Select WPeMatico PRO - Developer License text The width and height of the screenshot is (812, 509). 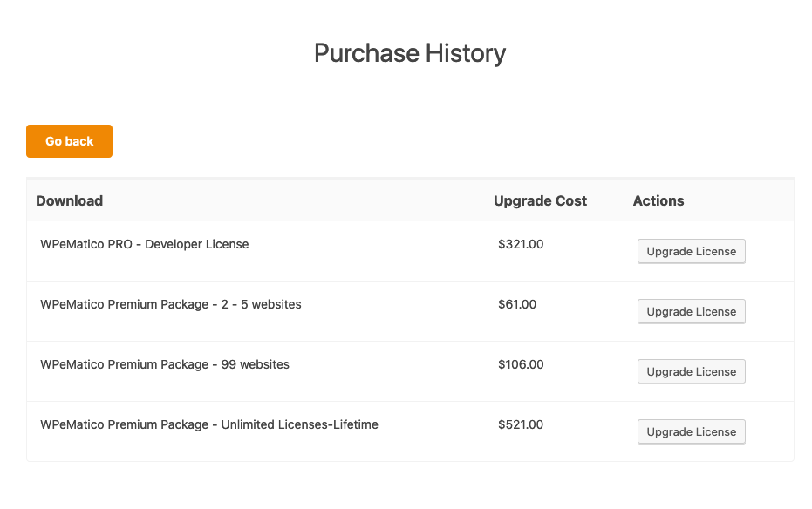point(145,244)
